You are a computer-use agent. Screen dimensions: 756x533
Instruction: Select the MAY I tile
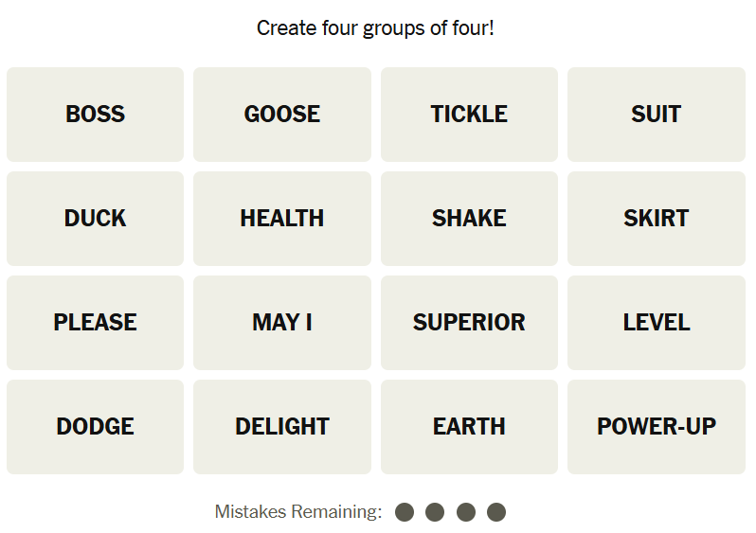(282, 323)
